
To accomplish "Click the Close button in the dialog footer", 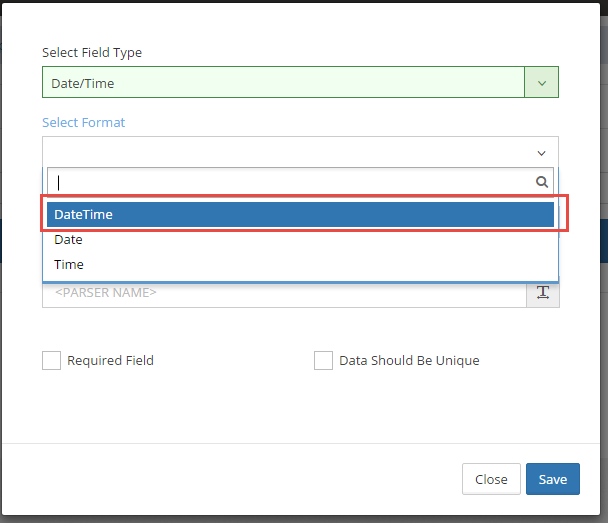I will pyautogui.click(x=491, y=479).
